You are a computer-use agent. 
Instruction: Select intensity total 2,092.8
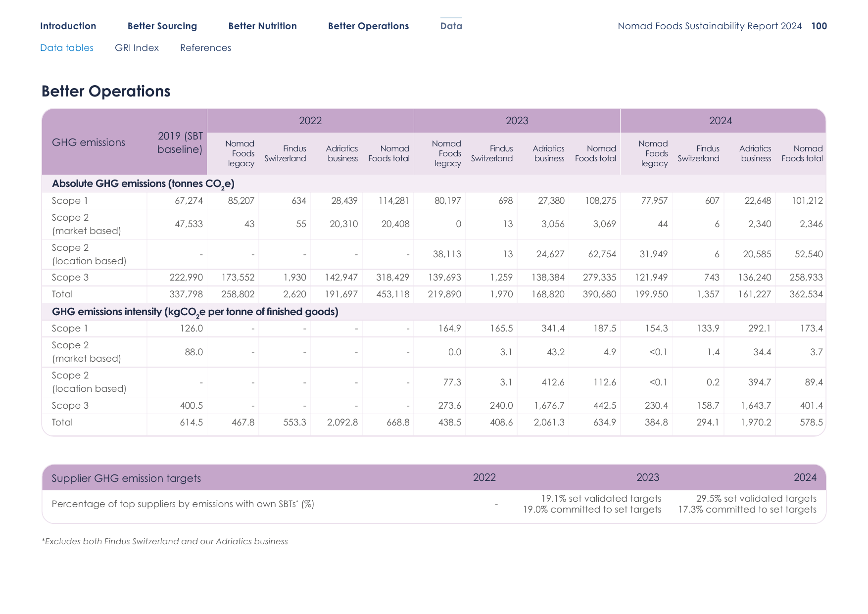click(x=342, y=423)
